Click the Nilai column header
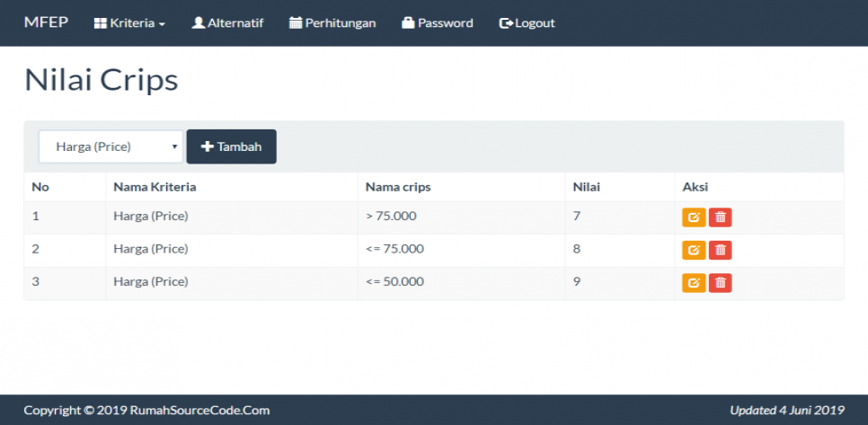Screen dimensions: 868x425 (587, 187)
